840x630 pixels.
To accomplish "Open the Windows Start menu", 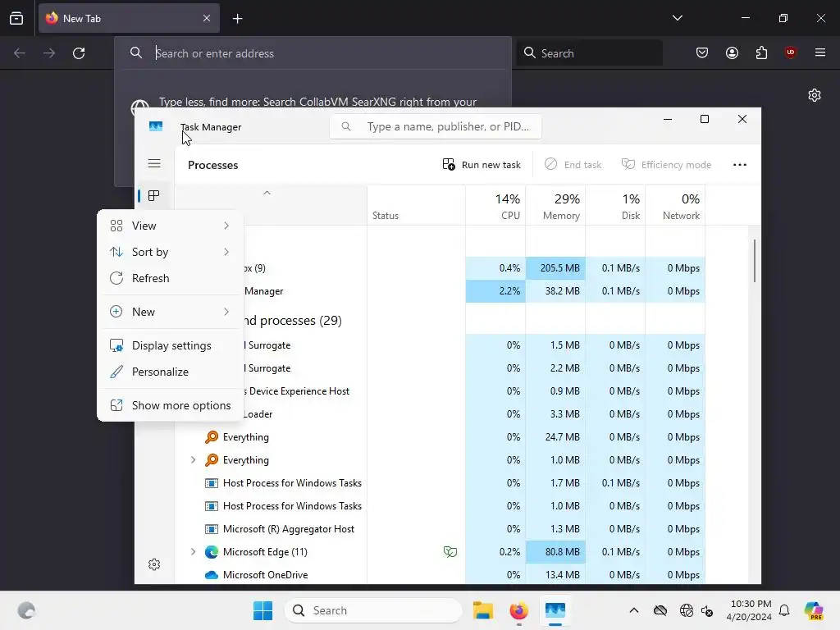I will [x=262, y=610].
